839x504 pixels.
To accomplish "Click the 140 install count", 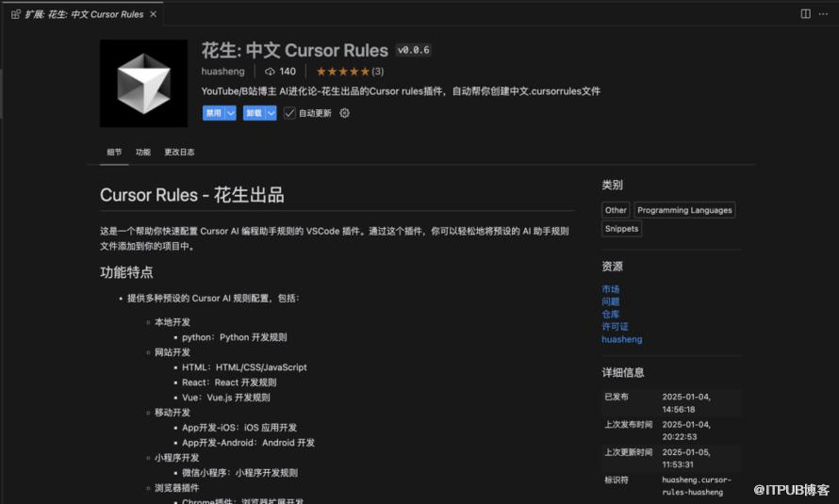I will click(x=280, y=71).
